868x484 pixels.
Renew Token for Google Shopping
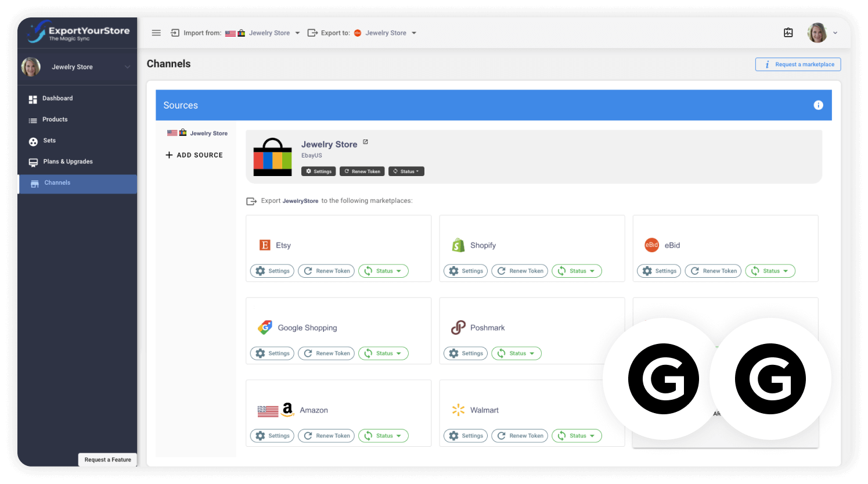326,353
